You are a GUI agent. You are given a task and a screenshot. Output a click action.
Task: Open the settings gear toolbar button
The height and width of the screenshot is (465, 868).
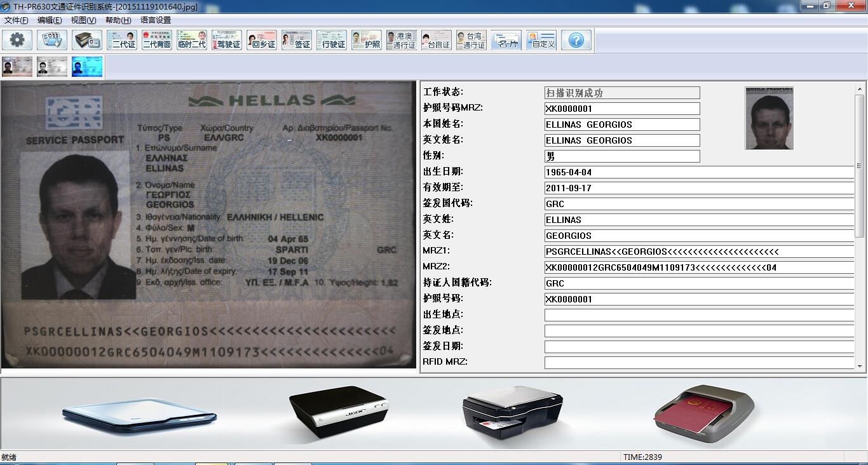(17, 40)
